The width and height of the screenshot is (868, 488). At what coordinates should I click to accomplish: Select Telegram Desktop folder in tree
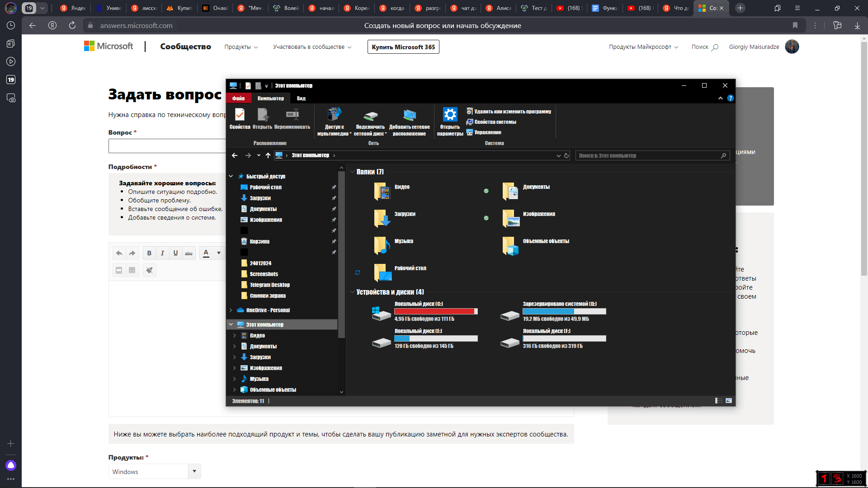click(x=269, y=285)
